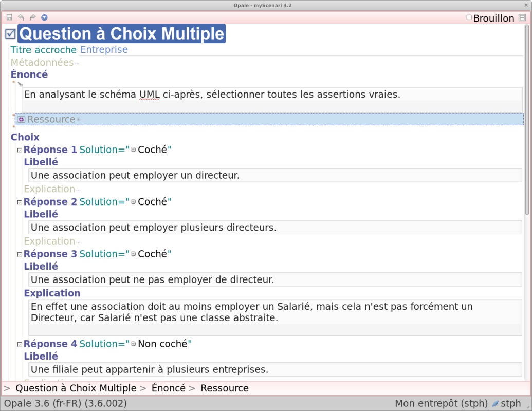Screen dimensions: 532x411
Task: Click the Métadonnées optional section label
Action: [x=42, y=63]
